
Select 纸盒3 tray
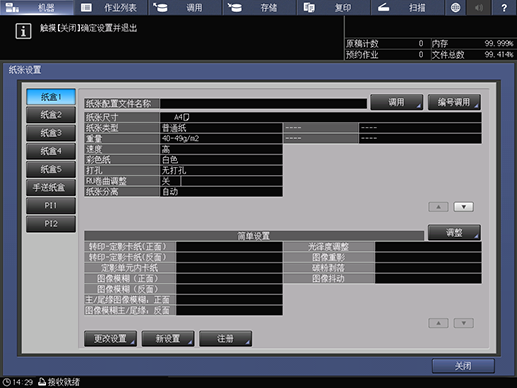(51, 133)
